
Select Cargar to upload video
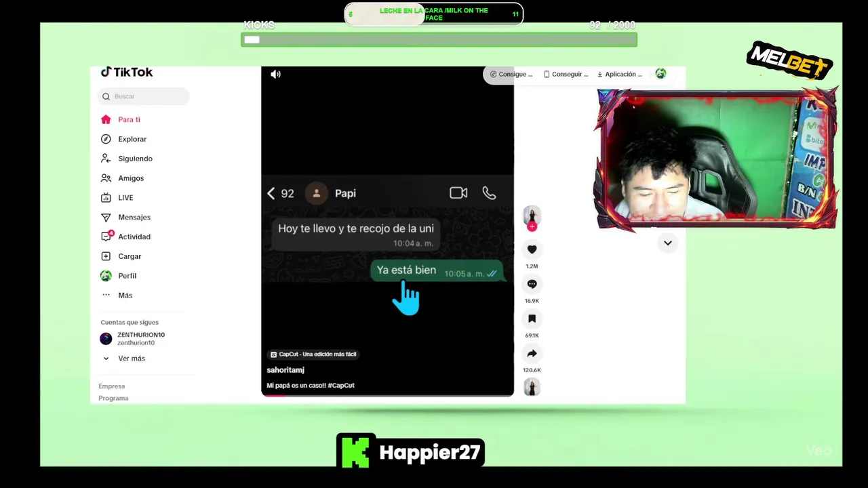coord(130,256)
